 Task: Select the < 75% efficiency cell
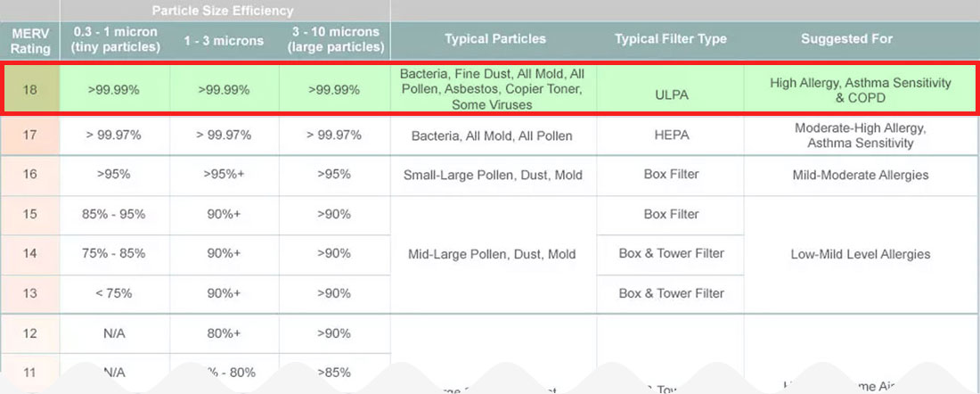pyautogui.click(x=114, y=293)
